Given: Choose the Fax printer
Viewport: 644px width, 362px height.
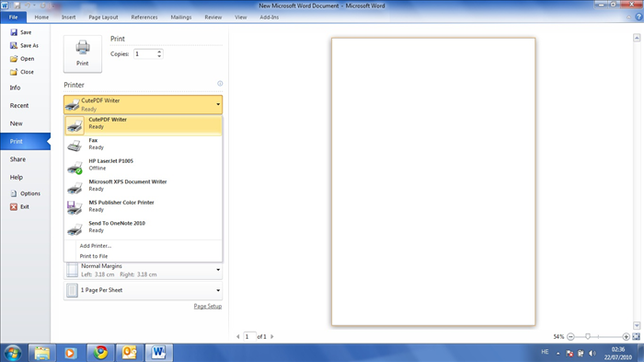Looking at the screenshot, I should [143, 144].
